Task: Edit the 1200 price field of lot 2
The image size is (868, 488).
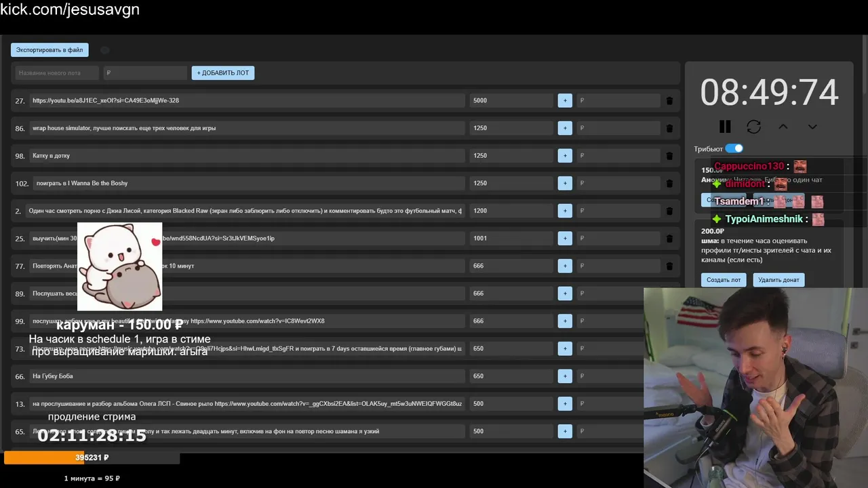Action: pos(511,211)
